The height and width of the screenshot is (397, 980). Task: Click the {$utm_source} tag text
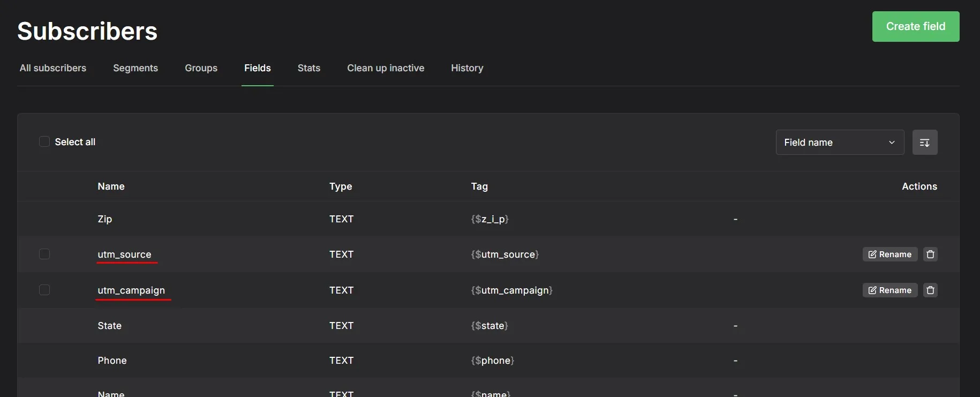click(x=504, y=254)
